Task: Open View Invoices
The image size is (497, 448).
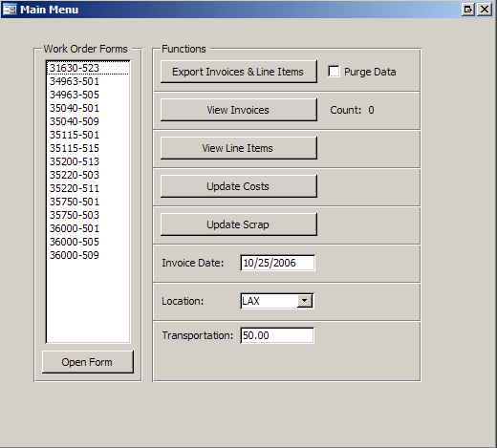Action: click(x=239, y=110)
